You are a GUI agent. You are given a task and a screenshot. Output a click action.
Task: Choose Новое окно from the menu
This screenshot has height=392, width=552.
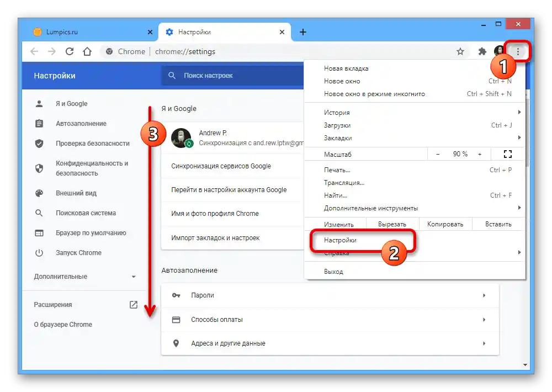[x=415, y=81]
